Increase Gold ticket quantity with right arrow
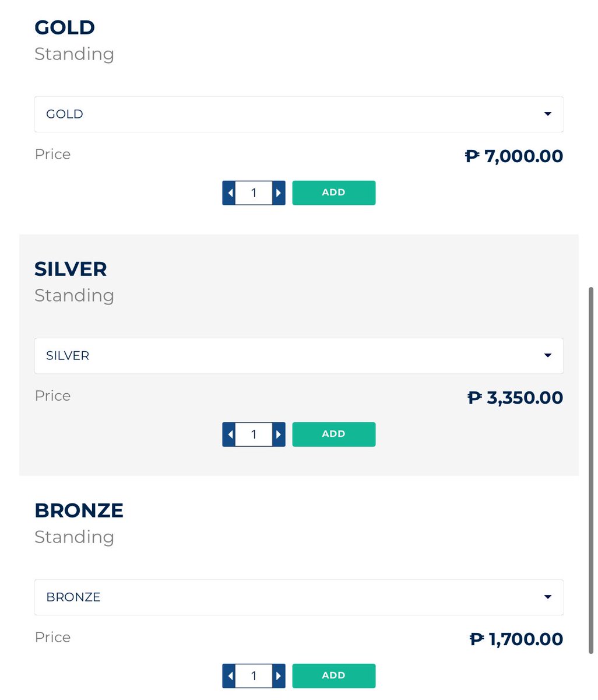Image resolution: width=598 pixels, height=700 pixels. click(x=279, y=193)
